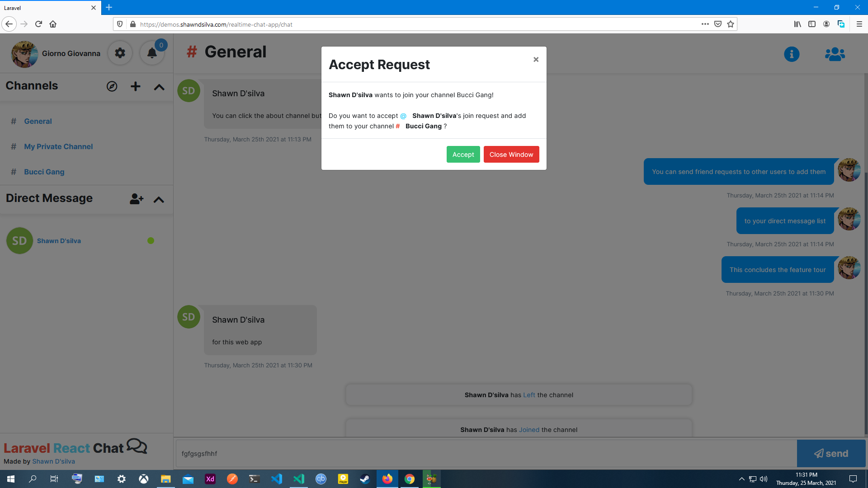Image resolution: width=868 pixels, height=488 pixels.
Task: Open Steam from the Windows taskbar
Action: pyautogui.click(x=365, y=479)
